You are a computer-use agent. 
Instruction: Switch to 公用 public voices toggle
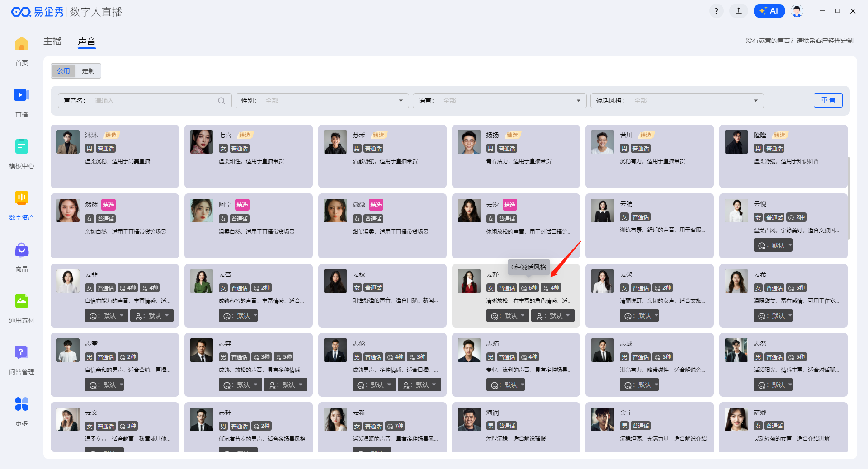tap(63, 71)
